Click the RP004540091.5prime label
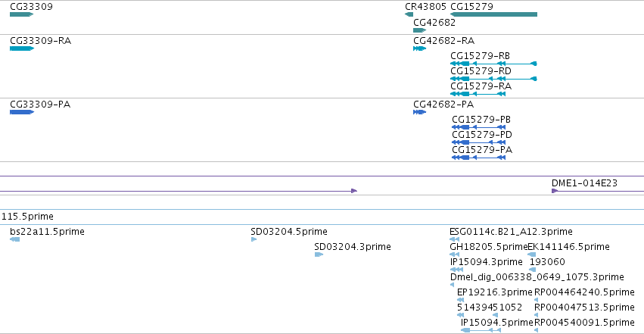The width and height of the screenshot is (644, 334). coord(584,323)
